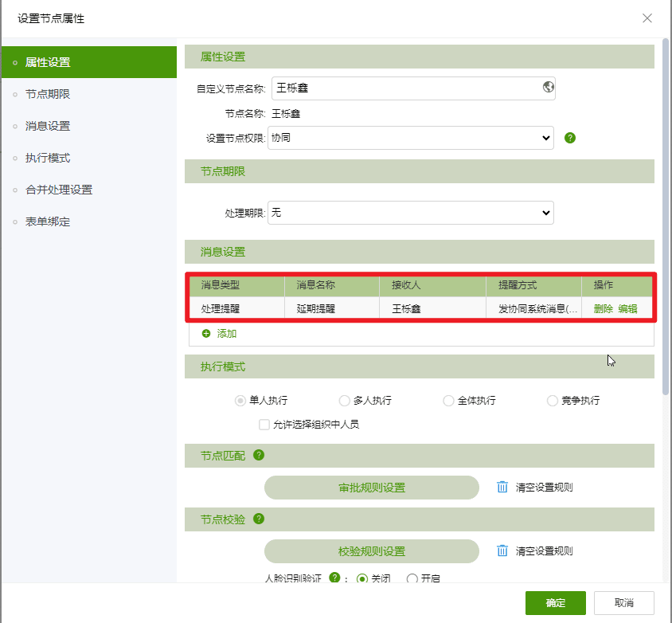The height and width of the screenshot is (623, 672).
Task: Click 消息名称 column header
Action: pos(332,285)
